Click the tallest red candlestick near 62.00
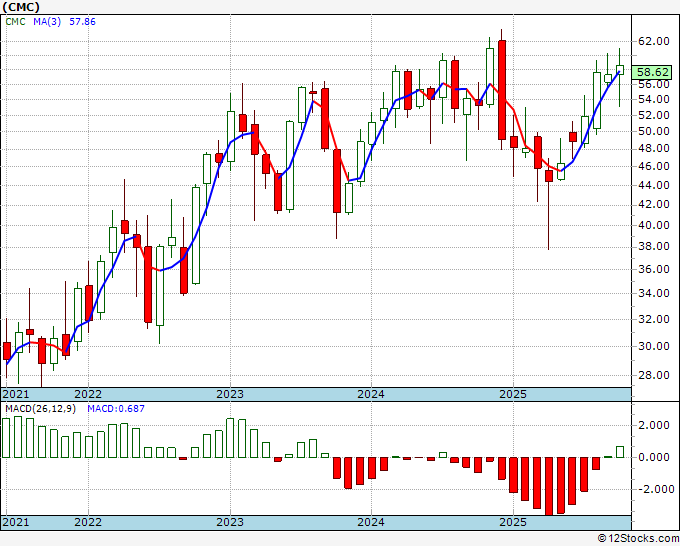Image resolution: width=680 pixels, height=546 pixels. click(502, 90)
